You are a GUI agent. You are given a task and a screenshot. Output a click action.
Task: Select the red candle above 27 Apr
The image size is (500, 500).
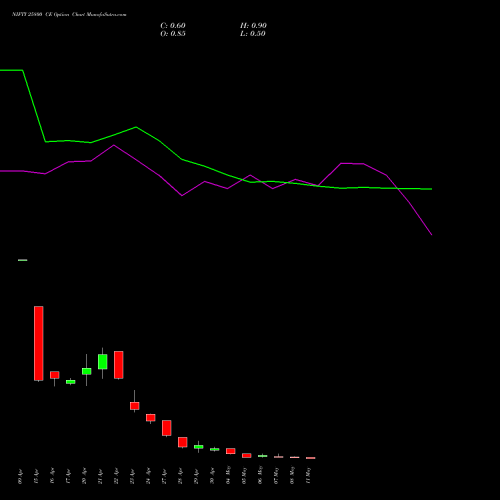pos(167,428)
